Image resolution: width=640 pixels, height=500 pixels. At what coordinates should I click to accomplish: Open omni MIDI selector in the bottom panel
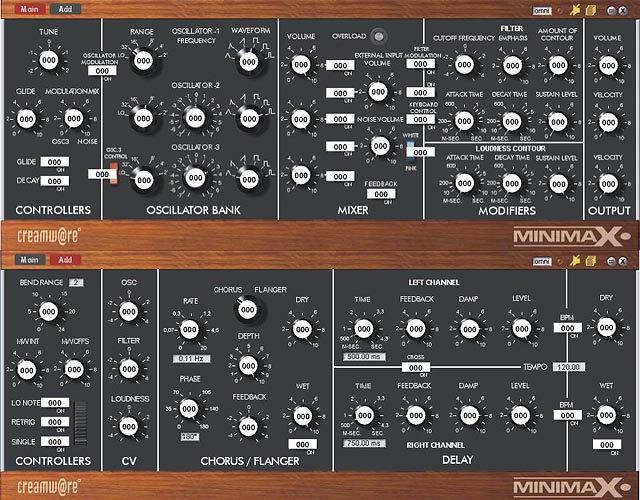542,262
